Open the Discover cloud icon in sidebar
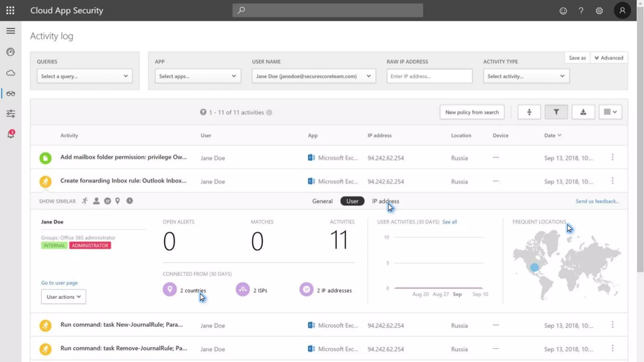This screenshot has height=362, width=644. pyautogui.click(x=11, y=73)
